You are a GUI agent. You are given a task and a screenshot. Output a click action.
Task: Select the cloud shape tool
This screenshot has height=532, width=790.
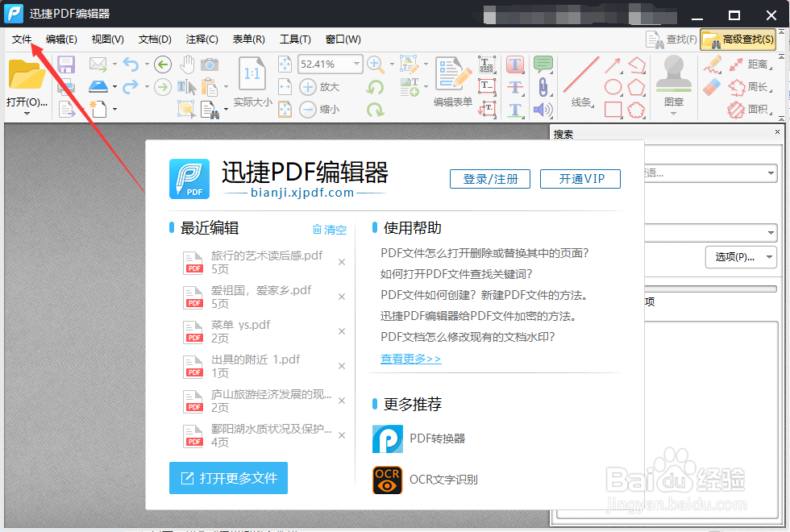pyautogui.click(x=636, y=110)
